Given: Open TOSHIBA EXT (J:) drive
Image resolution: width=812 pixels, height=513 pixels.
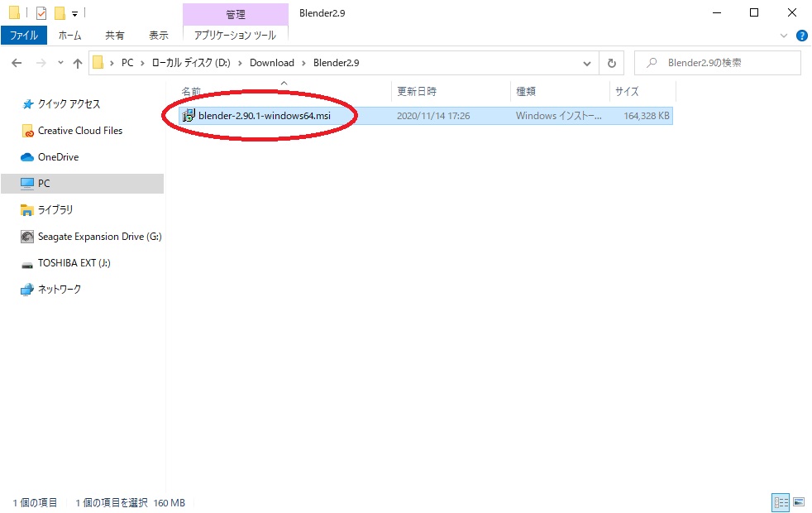Looking at the screenshot, I should tap(74, 263).
